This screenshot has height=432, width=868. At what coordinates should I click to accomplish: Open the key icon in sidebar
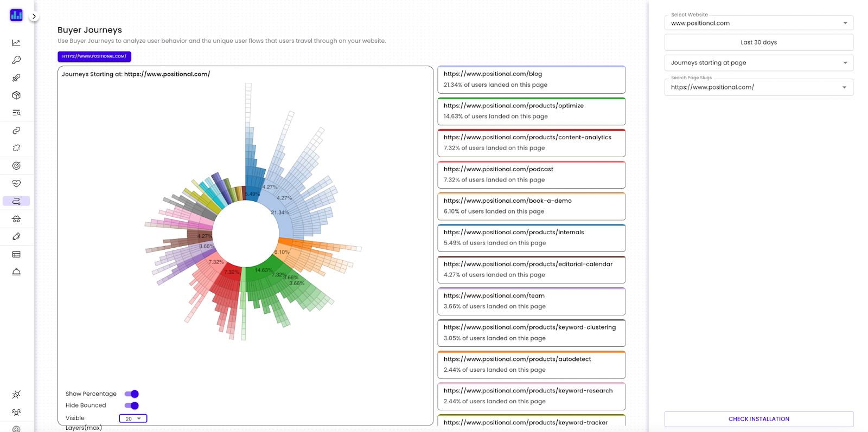pos(16,60)
